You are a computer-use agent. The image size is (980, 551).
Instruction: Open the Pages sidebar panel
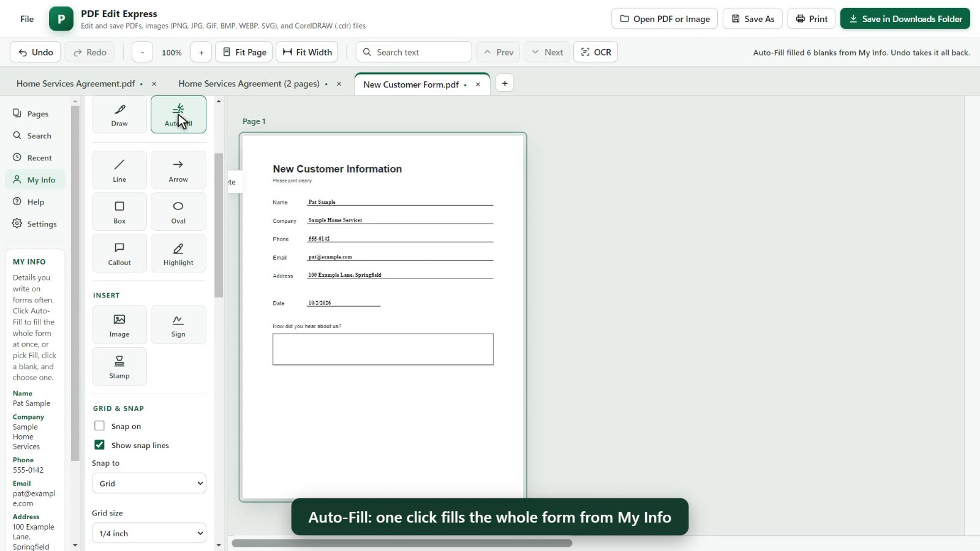pyautogui.click(x=35, y=114)
